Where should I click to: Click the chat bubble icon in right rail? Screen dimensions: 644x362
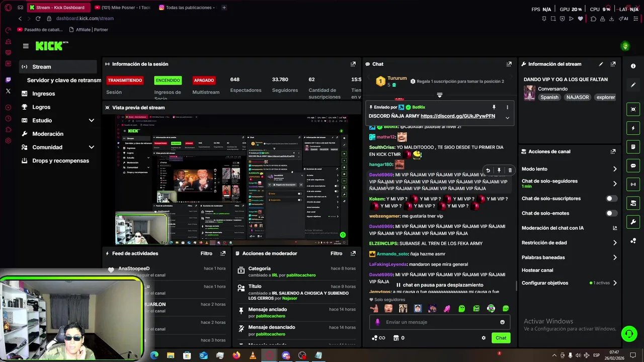pos(633,165)
